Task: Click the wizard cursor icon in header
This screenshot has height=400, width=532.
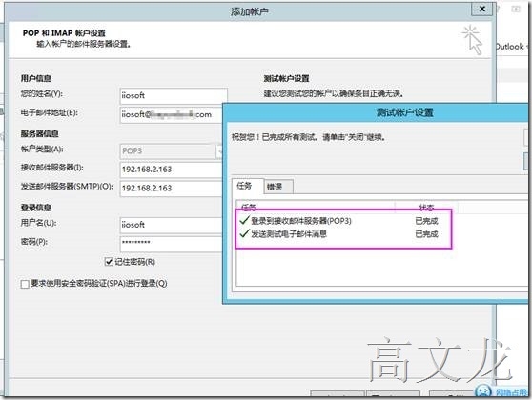Action: pyautogui.click(x=472, y=40)
